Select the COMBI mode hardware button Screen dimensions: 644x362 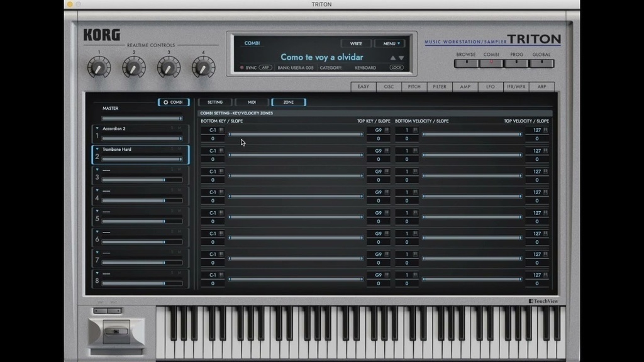491,63
